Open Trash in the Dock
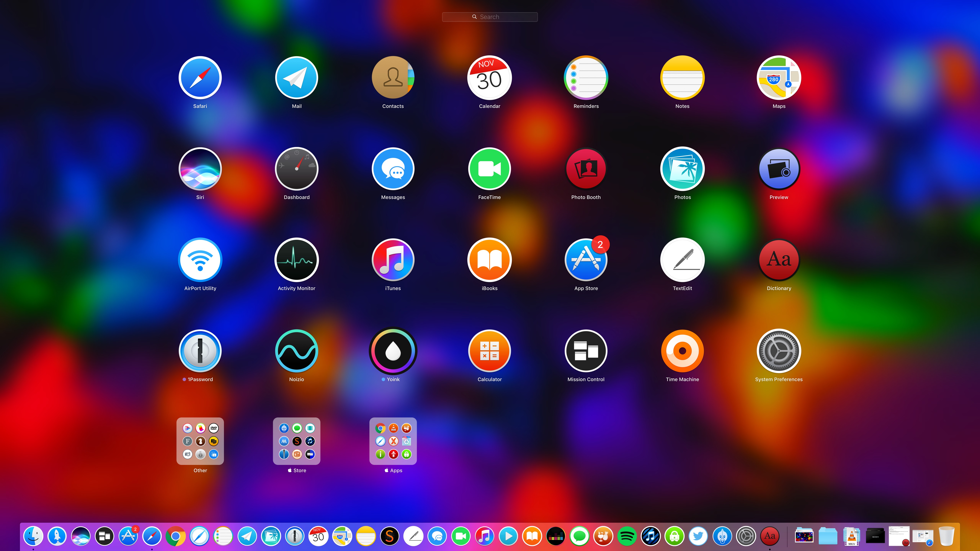This screenshot has width=980, height=551. [947, 536]
